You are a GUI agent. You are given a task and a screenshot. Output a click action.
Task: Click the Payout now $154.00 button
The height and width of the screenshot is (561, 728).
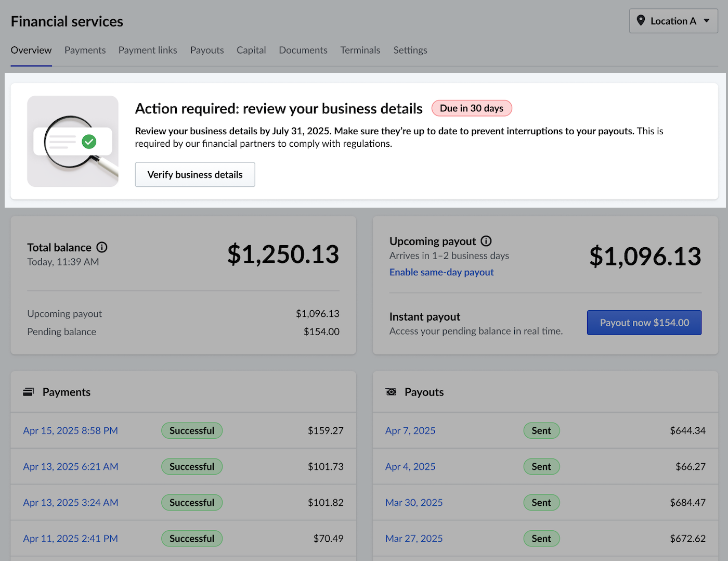click(x=644, y=322)
